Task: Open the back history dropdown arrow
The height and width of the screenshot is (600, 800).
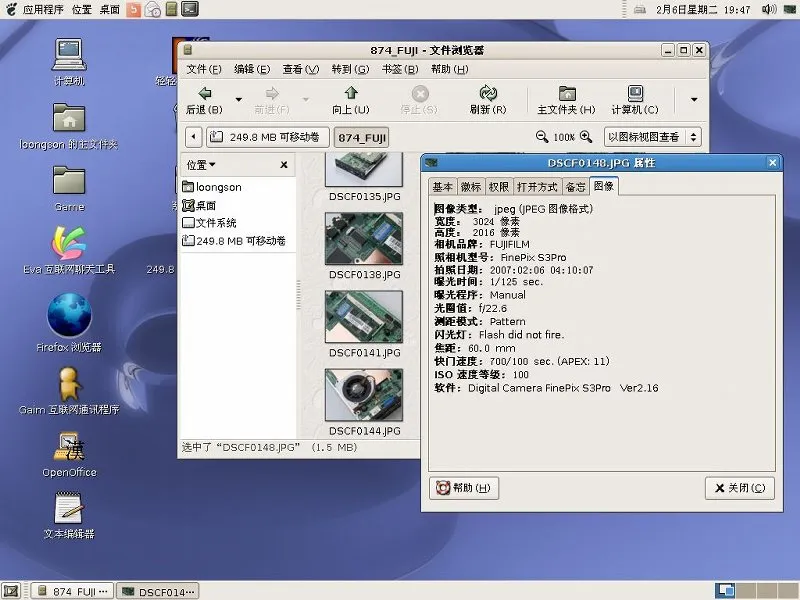Action: pyautogui.click(x=238, y=99)
